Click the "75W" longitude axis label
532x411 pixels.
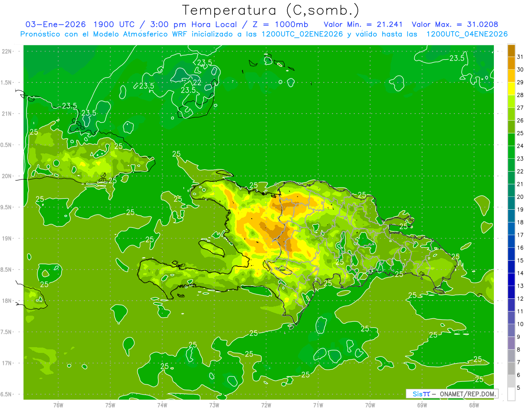[x=110, y=405]
